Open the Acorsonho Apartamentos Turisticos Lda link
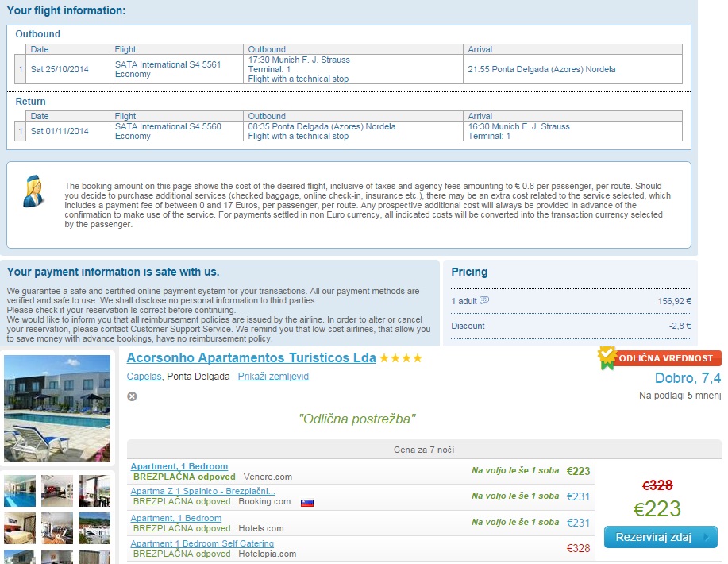Image resolution: width=728 pixels, height=564 pixels. [x=251, y=358]
